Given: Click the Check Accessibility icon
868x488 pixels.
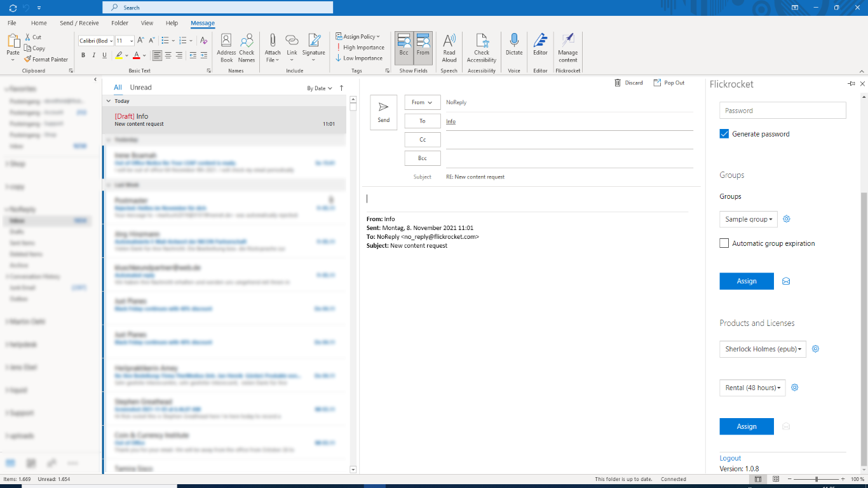Looking at the screenshot, I should pos(482,42).
